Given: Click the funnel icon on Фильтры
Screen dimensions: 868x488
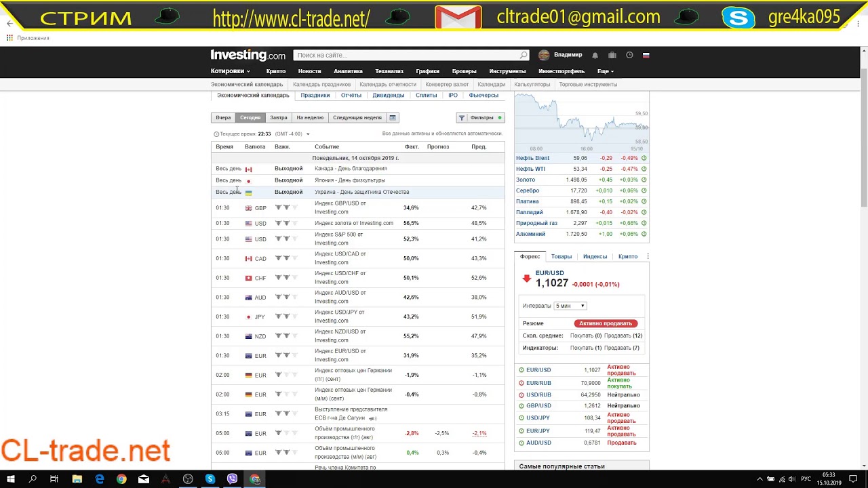Looking at the screenshot, I should [x=462, y=117].
